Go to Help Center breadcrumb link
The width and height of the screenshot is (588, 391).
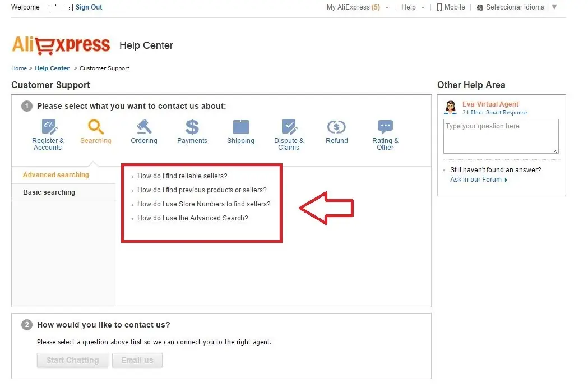click(52, 68)
